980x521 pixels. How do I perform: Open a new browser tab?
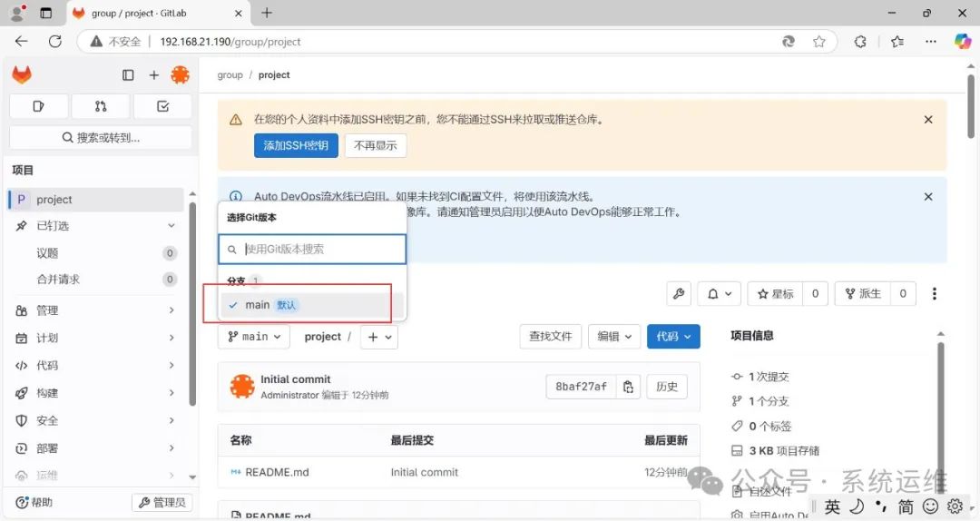267,13
